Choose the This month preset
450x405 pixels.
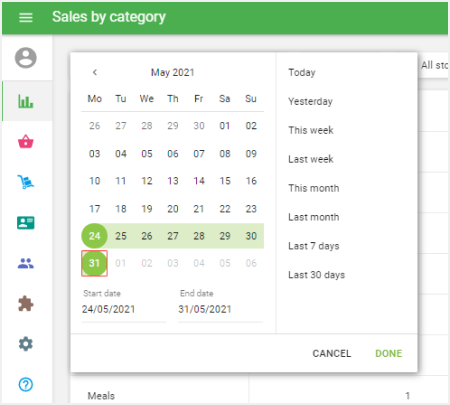[314, 188]
